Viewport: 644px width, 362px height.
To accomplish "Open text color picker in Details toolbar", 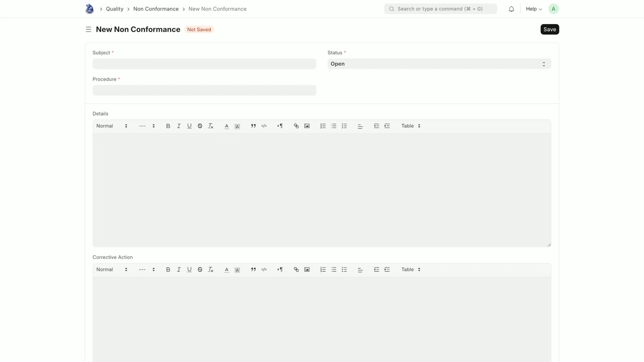I will 226,126.
